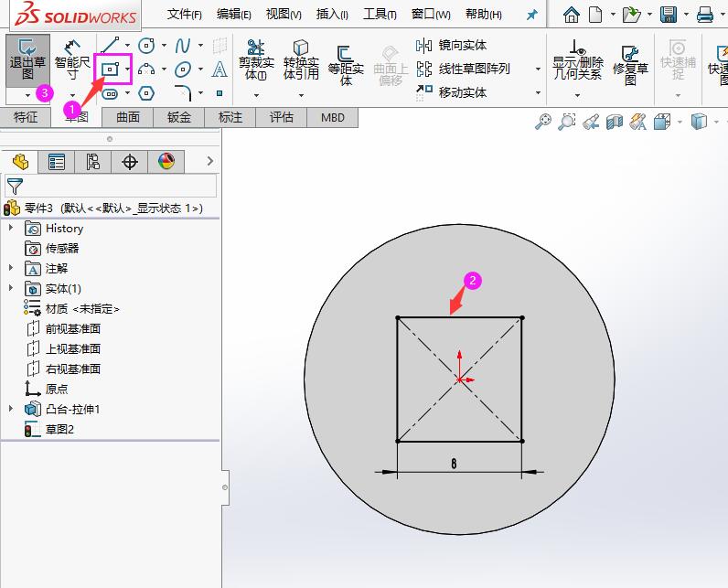Click Trim Entities (剪裁实体) tool

256,60
